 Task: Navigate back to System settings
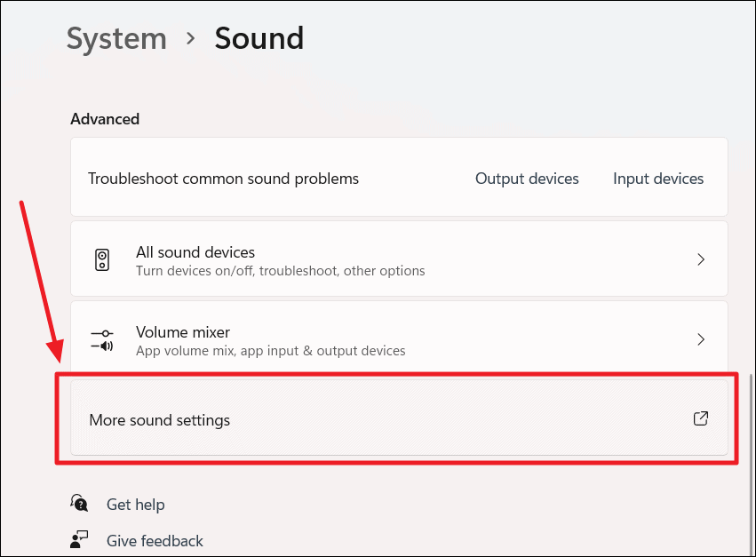click(116, 38)
